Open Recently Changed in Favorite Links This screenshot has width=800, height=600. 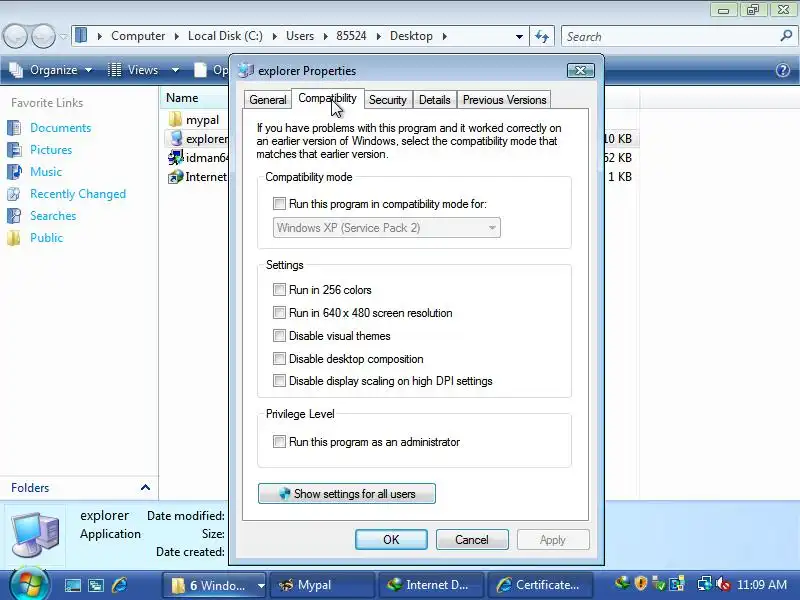coord(78,194)
